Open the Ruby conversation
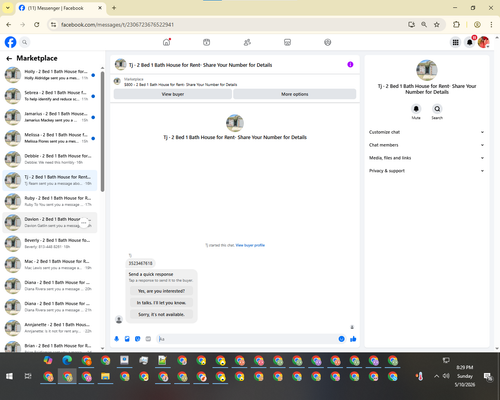Screen dimensions: 500x400 [x=50, y=201]
